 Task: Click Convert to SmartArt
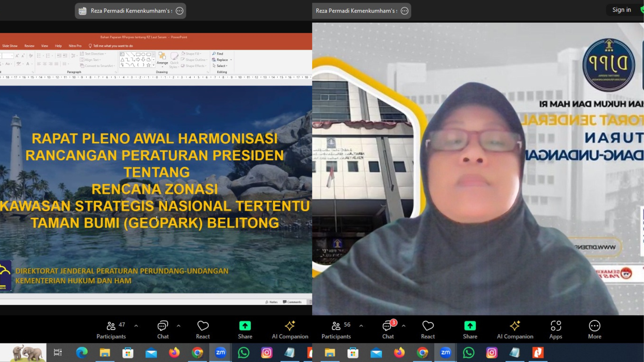tap(97, 66)
